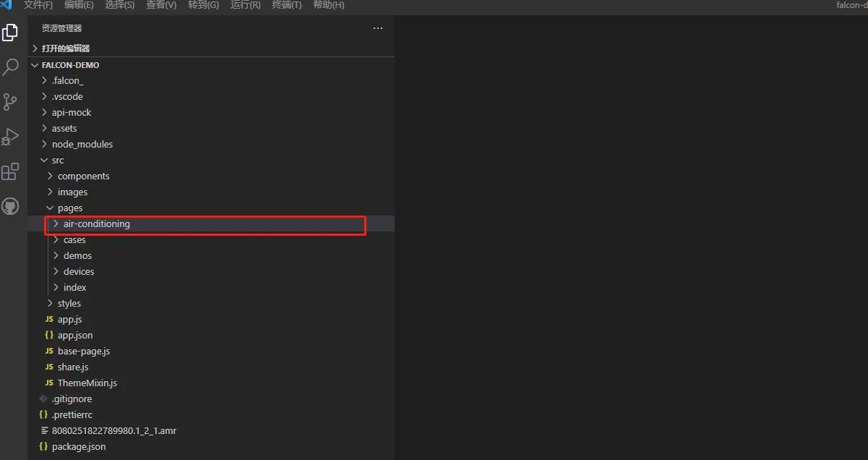Open the 编辑(E) menu
The width and height of the screenshot is (868, 460).
pos(79,5)
